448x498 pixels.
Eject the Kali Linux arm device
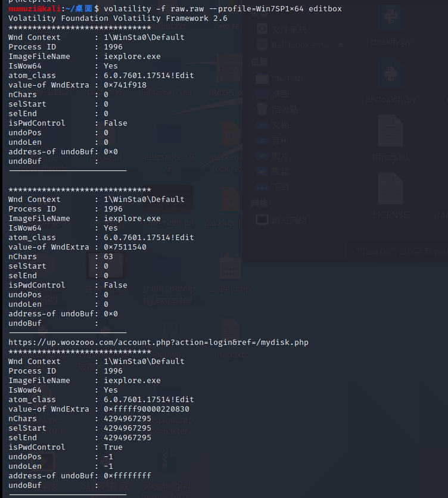click(x=341, y=45)
